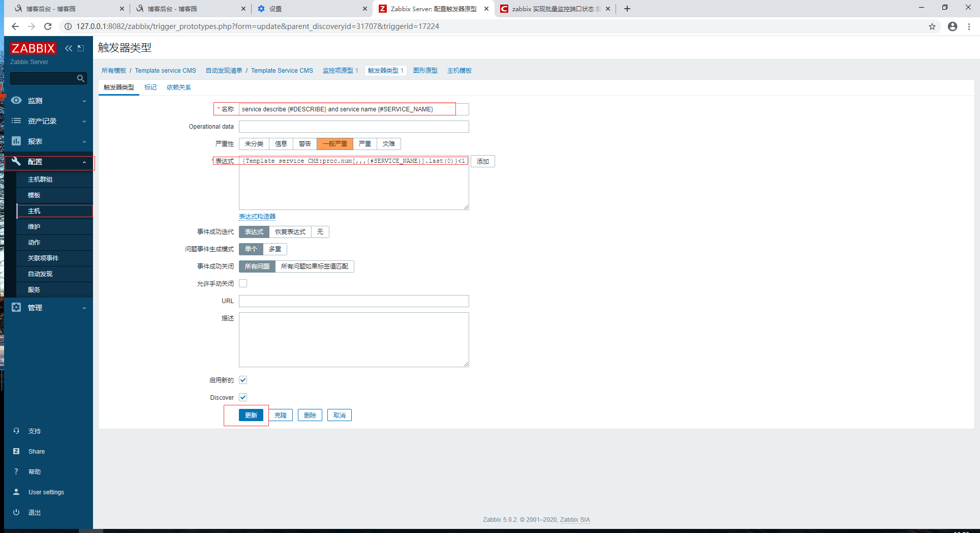
Task: Toggle the 允许手动关闭 checkbox
Action: point(243,283)
